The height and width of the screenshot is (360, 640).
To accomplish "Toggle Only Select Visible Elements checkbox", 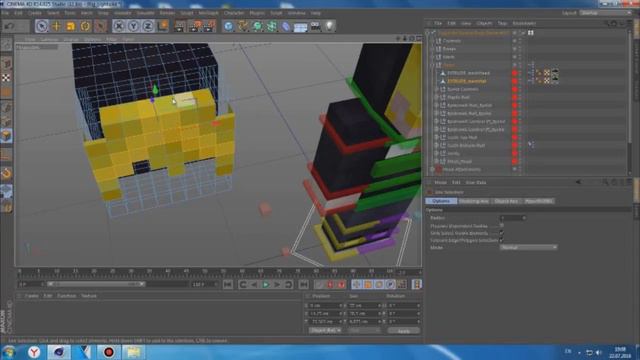I will tap(502, 233).
